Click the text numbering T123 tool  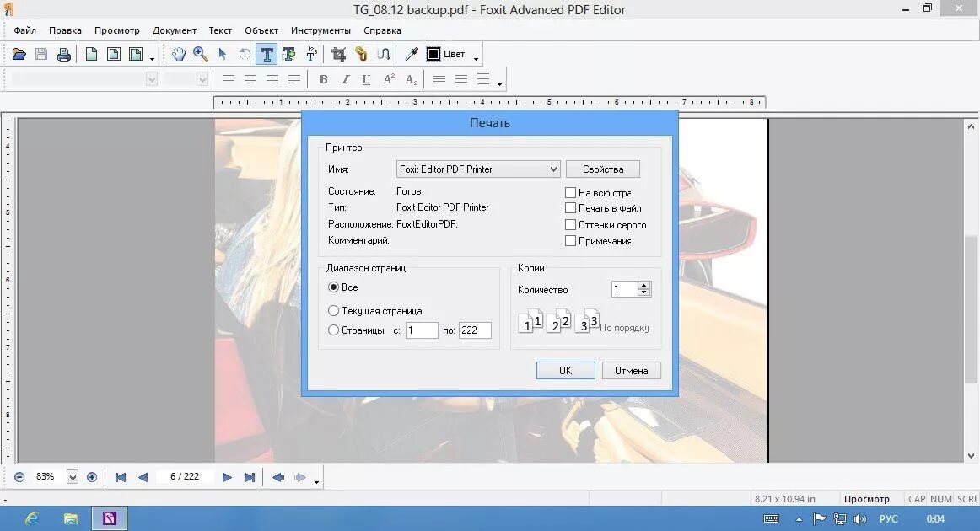pos(311,54)
